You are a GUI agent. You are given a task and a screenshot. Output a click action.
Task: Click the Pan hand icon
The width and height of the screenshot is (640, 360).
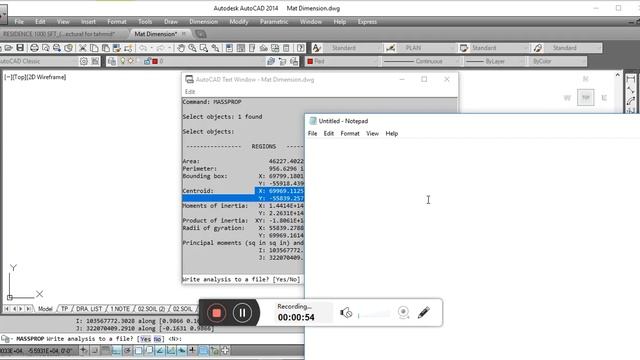181,48
